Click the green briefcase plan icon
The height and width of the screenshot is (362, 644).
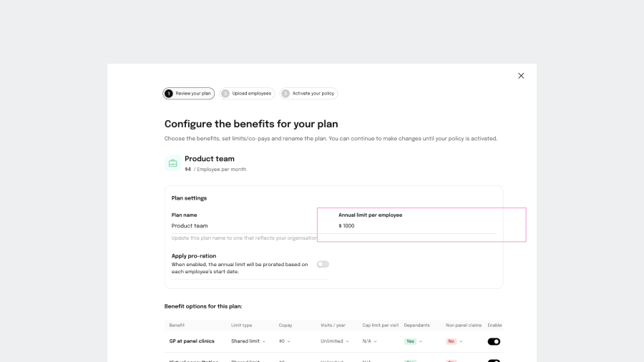click(172, 163)
